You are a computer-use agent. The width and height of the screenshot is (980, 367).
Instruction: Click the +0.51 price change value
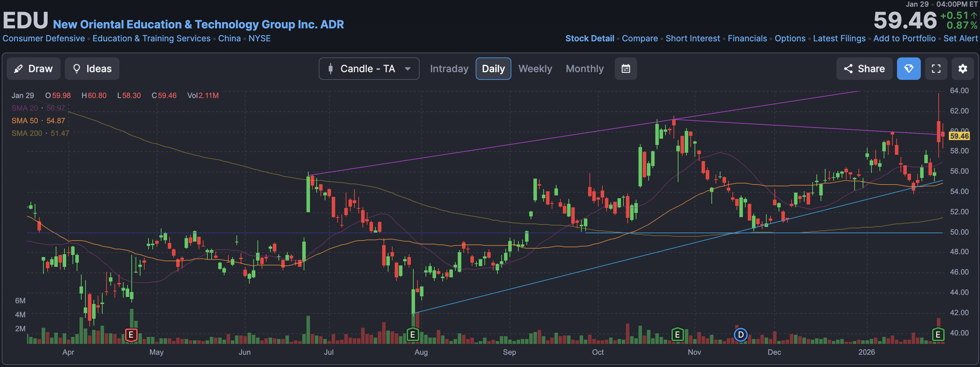(x=954, y=15)
